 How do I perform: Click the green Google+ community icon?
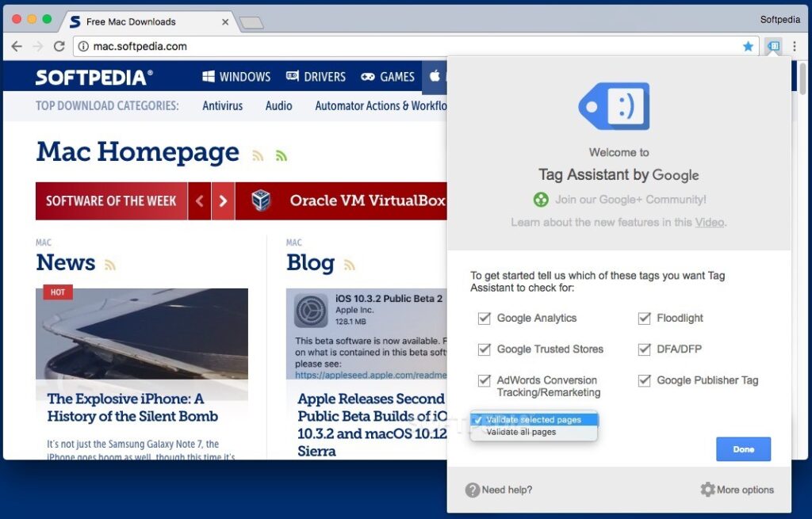pyautogui.click(x=541, y=199)
